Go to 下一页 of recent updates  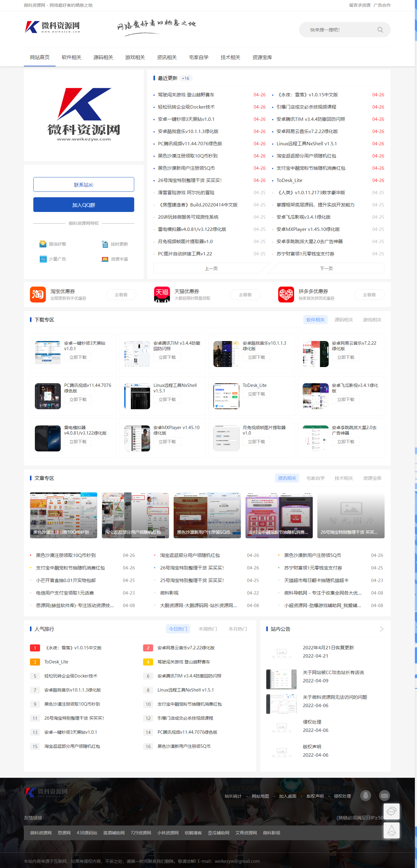point(326,268)
